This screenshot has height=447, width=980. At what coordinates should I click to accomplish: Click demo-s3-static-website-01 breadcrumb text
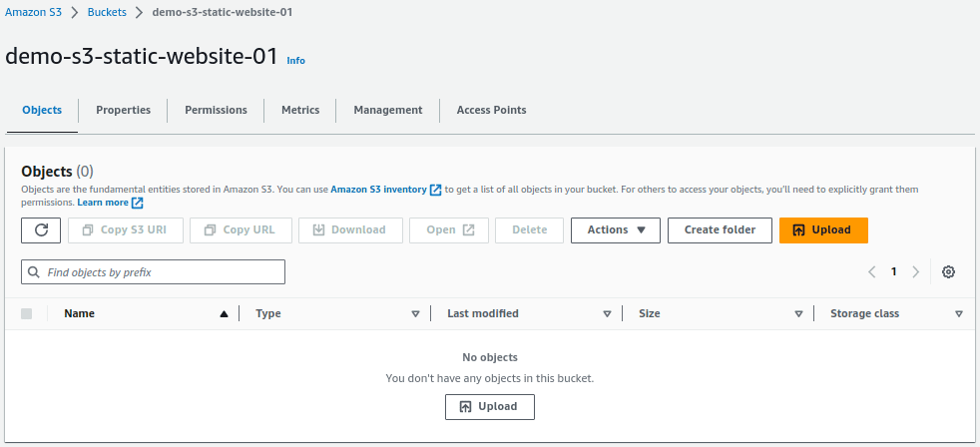223,12
